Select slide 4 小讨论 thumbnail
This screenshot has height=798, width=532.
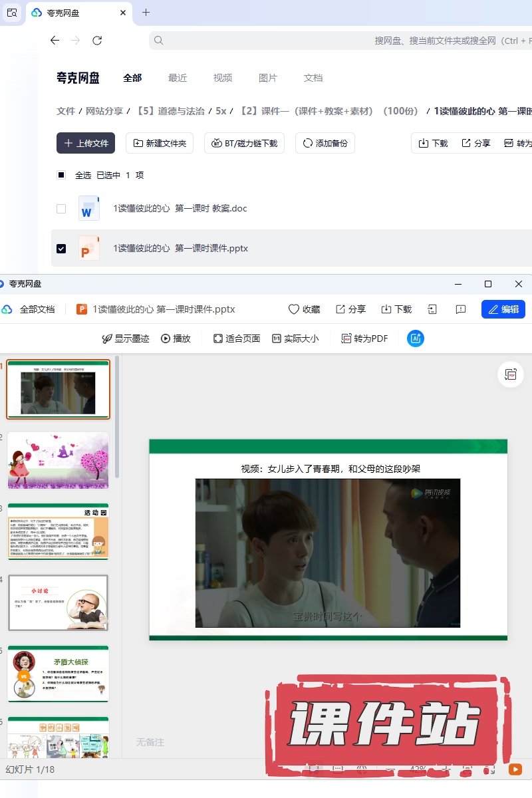click(x=58, y=602)
